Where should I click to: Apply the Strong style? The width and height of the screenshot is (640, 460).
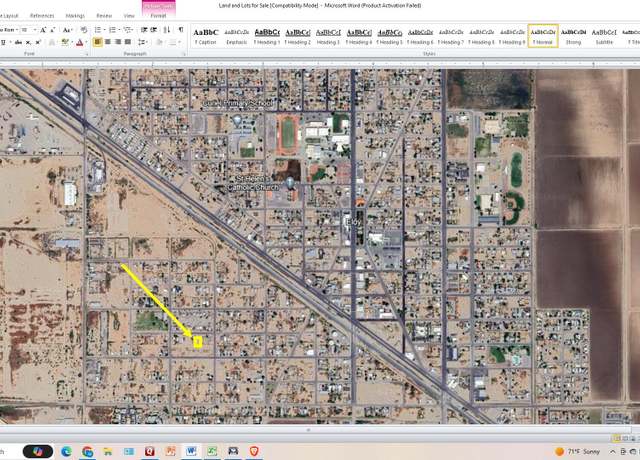pos(573,36)
